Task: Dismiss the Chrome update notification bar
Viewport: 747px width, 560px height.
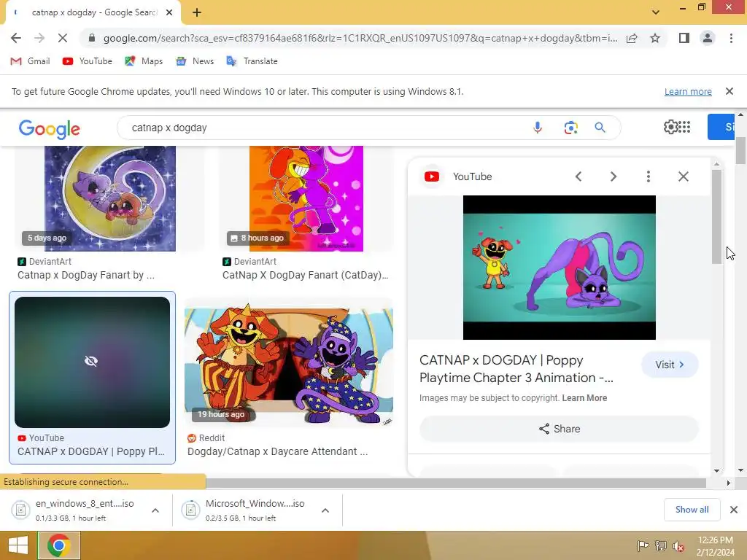Action: click(x=729, y=91)
